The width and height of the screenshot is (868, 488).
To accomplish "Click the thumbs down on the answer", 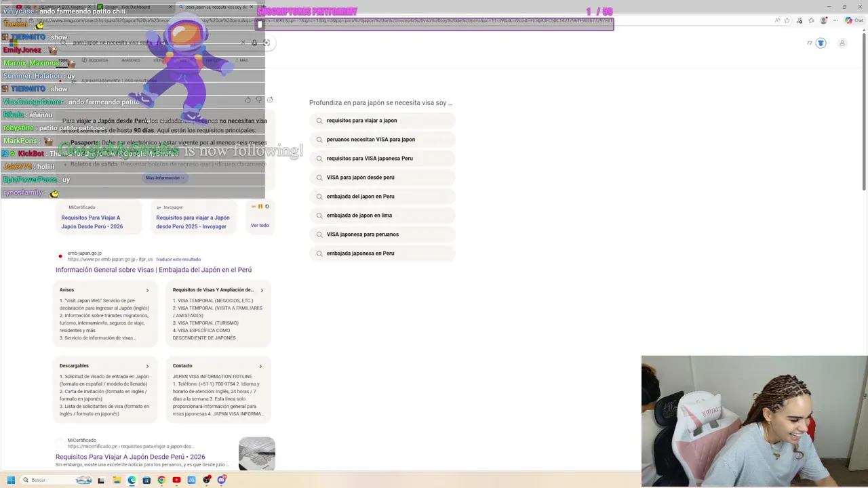I will point(258,100).
